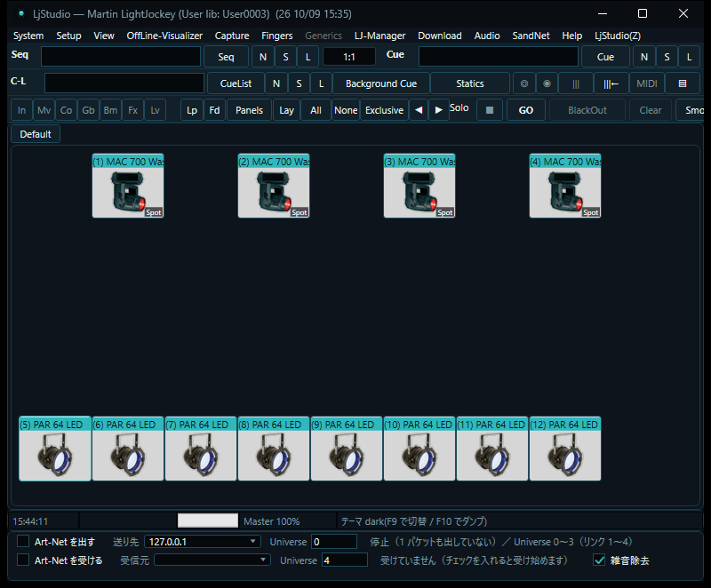Open the Fingers menu
Screen dimensions: 711x588
[x=277, y=36]
